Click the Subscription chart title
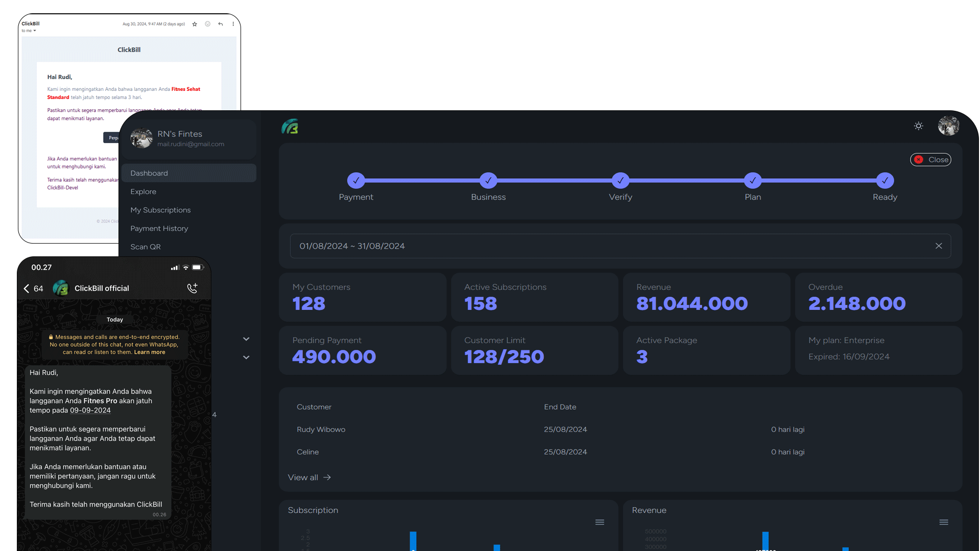The image size is (980, 551). [x=313, y=510]
